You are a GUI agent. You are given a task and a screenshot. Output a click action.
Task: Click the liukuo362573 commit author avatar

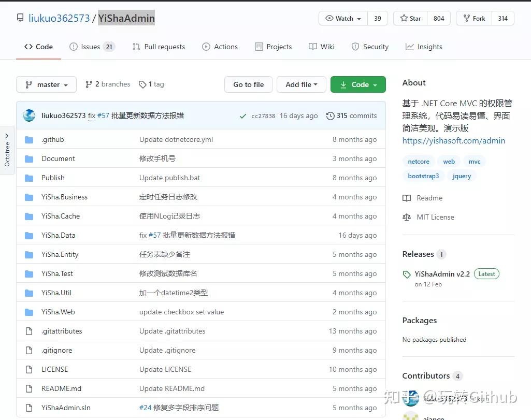pos(29,115)
